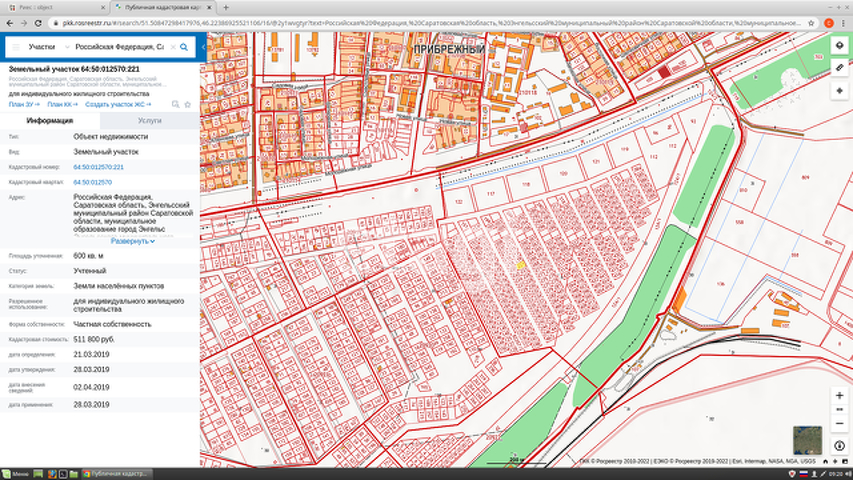Viewport: 853px width, 480px height.
Task: Clear the search field with the X
Action: pos(172,47)
